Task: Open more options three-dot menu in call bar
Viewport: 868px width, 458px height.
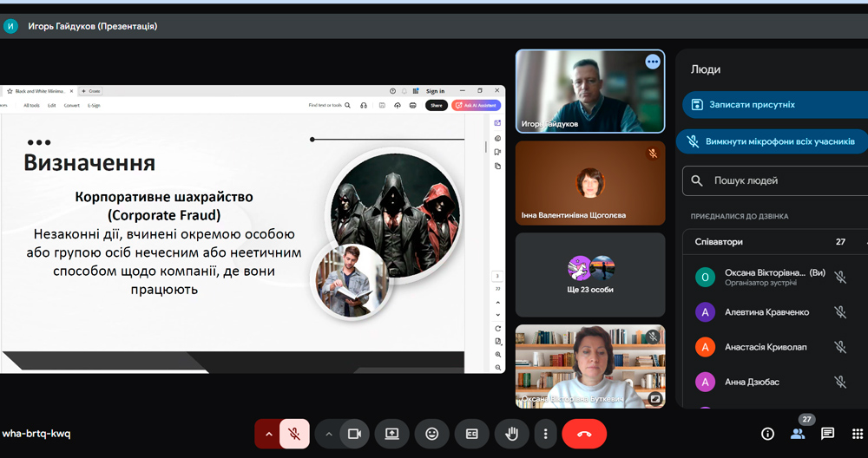Action: pyautogui.click(x=545, y=434)
